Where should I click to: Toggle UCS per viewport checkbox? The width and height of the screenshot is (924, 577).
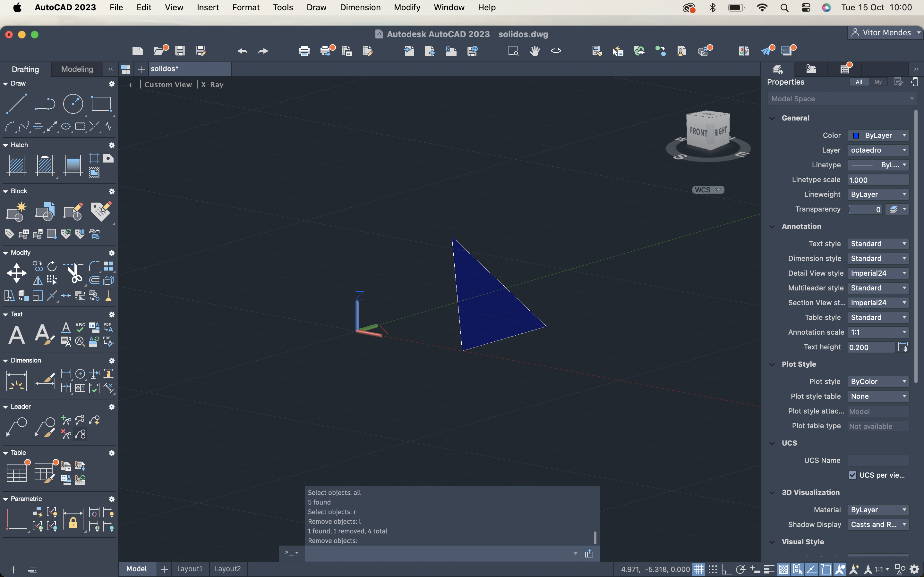(x=852, y=475)
